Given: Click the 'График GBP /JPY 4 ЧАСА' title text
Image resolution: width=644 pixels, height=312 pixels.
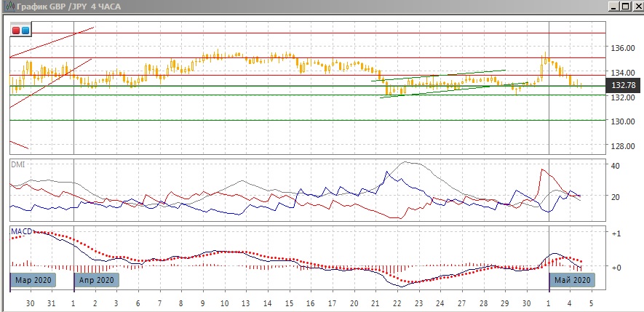Looking at the screenshot, I should [68, 7].
